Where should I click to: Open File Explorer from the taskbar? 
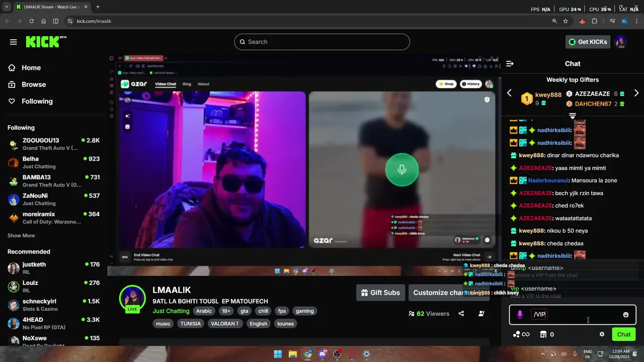pos(293,354)
